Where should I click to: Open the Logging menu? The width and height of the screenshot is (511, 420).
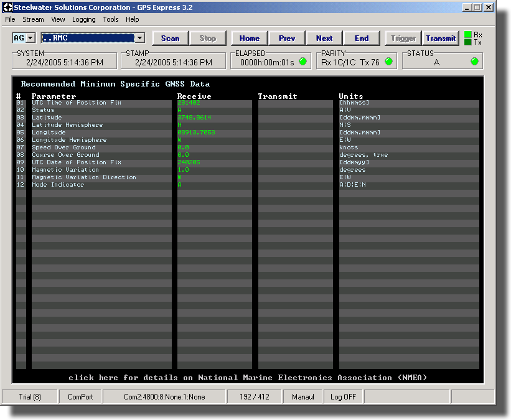point(84,19)
